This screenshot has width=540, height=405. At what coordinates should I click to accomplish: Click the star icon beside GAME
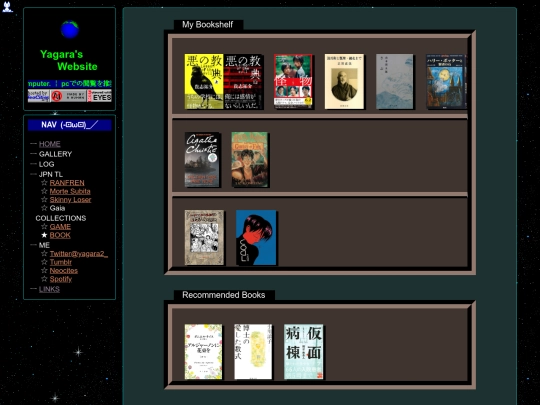44,227
